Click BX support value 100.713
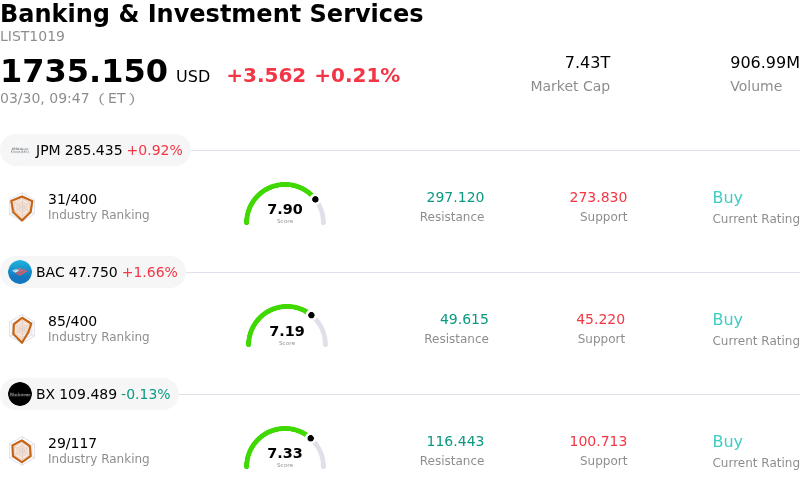The height and width of the screenshot is (488, 800). 598,442
